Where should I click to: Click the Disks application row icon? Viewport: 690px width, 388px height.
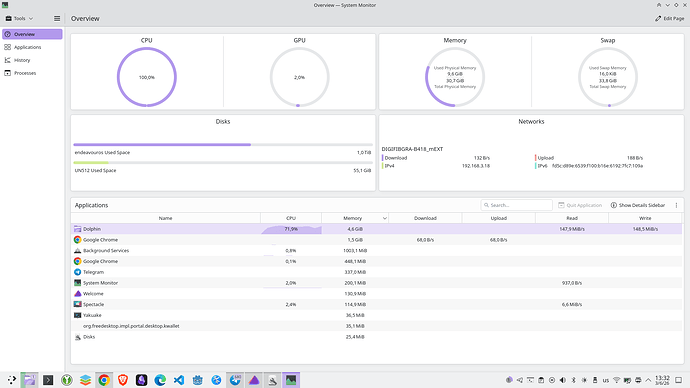click(x=77, y=337)
